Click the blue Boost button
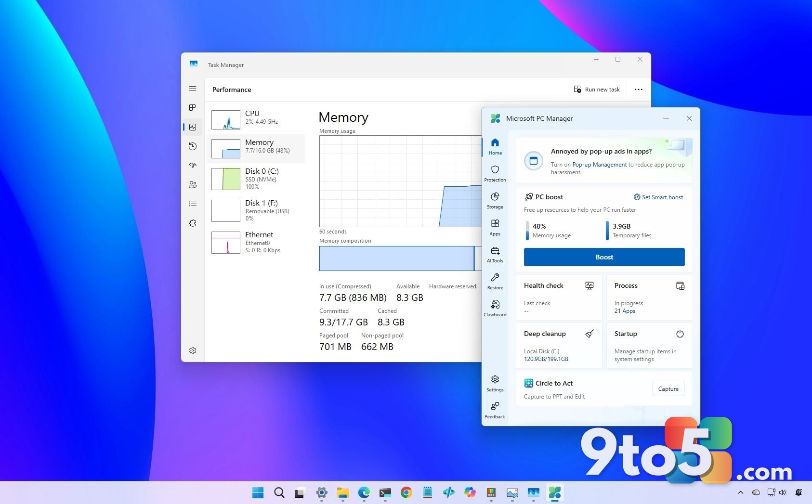 (604, 257)
